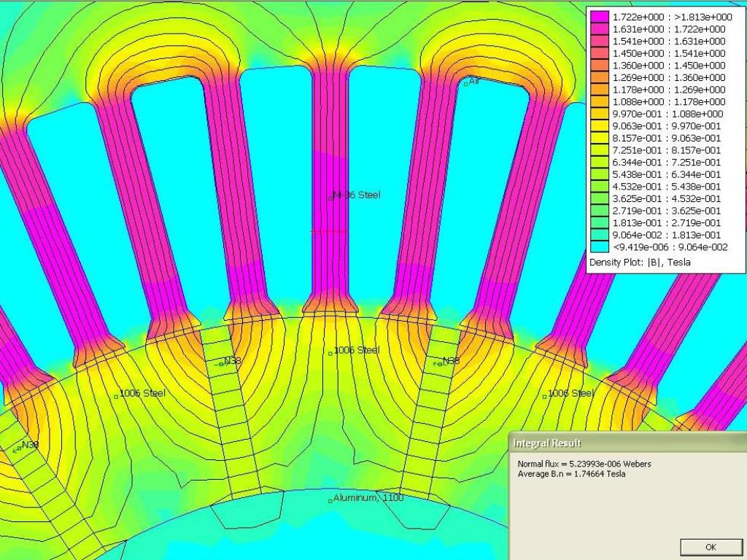Click the N38 label at far left edge
747x560 pixels.
pos(19,448)
